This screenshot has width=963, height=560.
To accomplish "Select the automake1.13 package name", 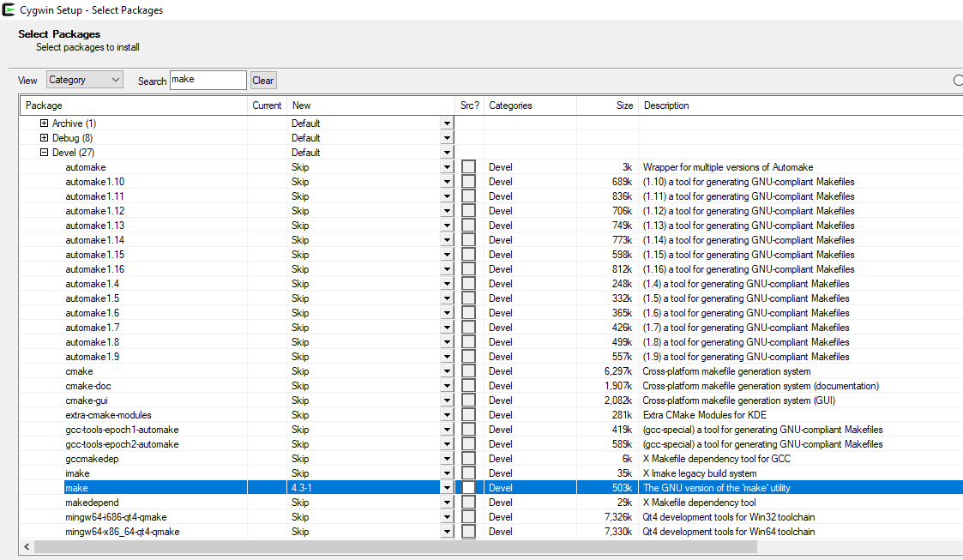I will point(94,226).
